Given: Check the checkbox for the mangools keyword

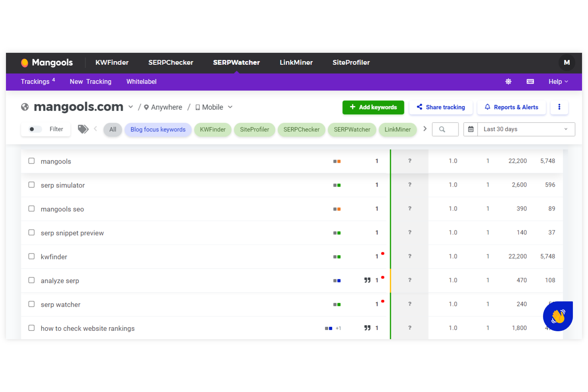Looking at the screenshot, I should click(x=31, y=161).
